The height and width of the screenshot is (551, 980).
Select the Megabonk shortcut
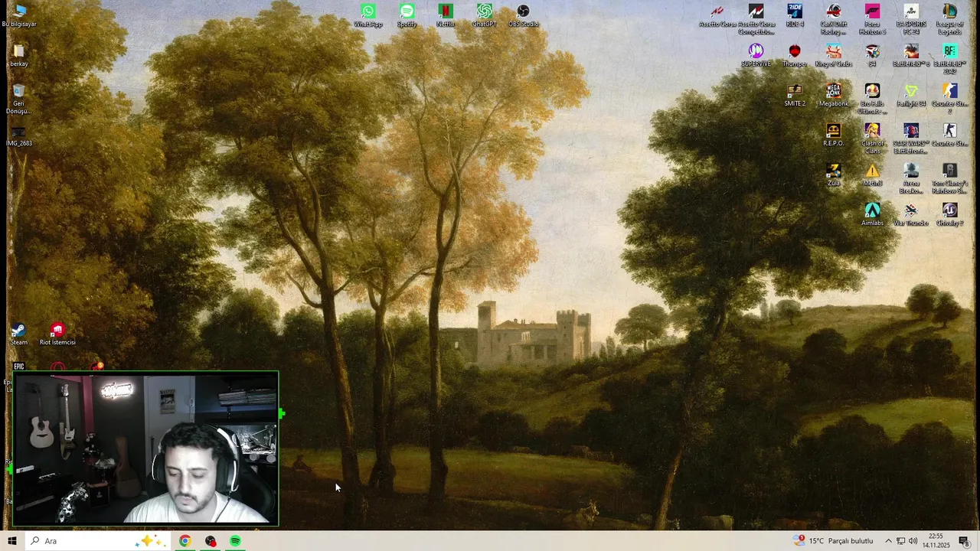pos(834,95)
